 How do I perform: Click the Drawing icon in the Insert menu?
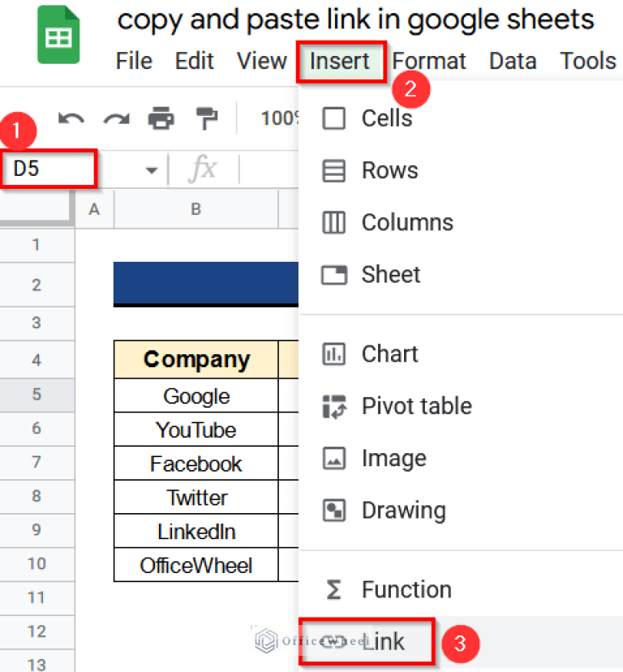(x=334, y=510)
